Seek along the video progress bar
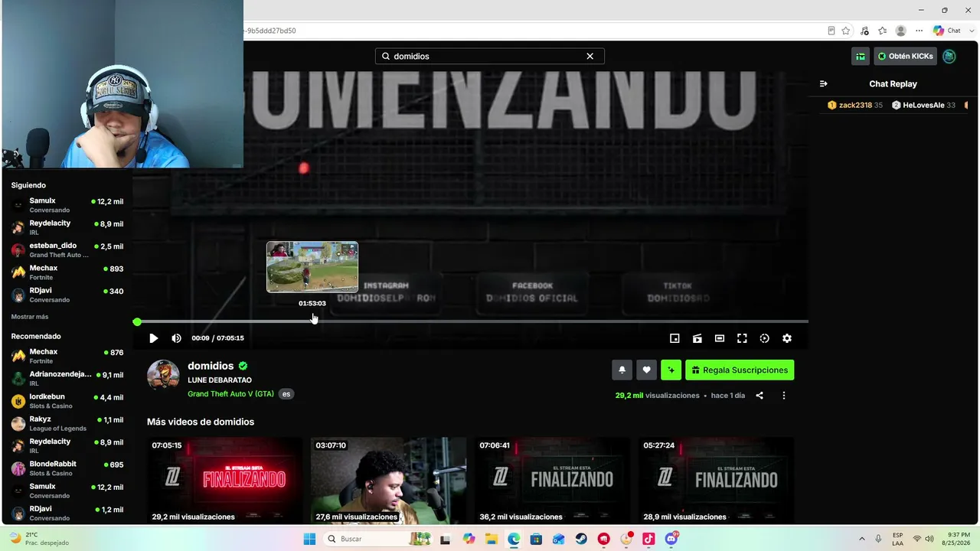Screen dimensions: 980x551 click(472, 321)
